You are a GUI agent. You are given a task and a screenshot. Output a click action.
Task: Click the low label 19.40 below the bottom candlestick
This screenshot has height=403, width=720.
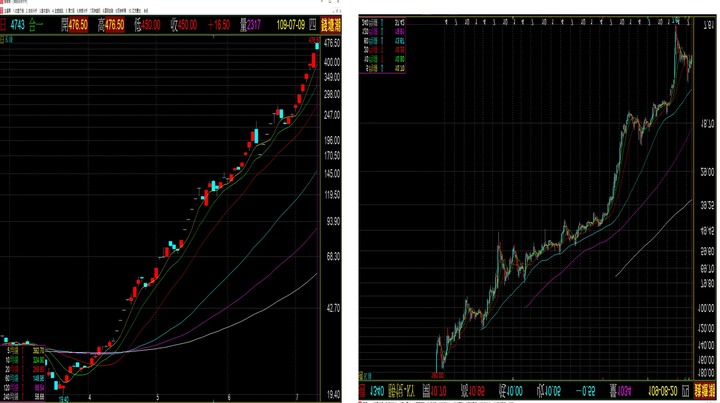(64, 399)
